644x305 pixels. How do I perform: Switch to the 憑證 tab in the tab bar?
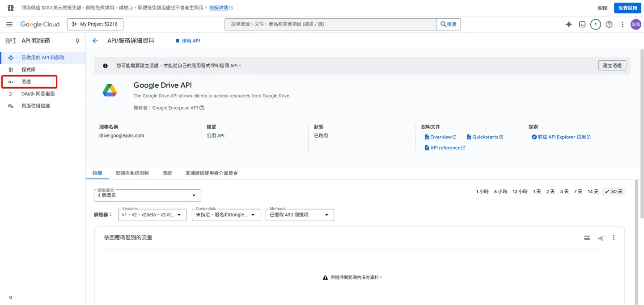167,173
